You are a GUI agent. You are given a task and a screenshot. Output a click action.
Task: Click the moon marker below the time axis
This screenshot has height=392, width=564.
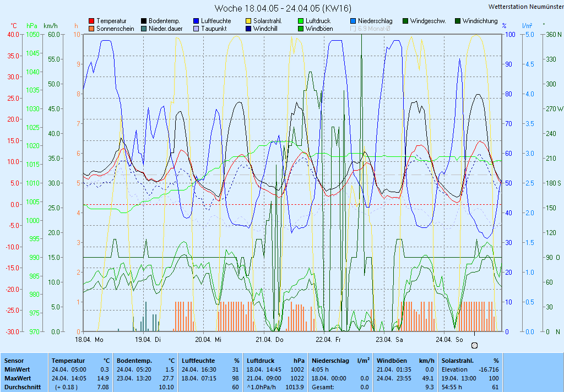tap(474, 346)
